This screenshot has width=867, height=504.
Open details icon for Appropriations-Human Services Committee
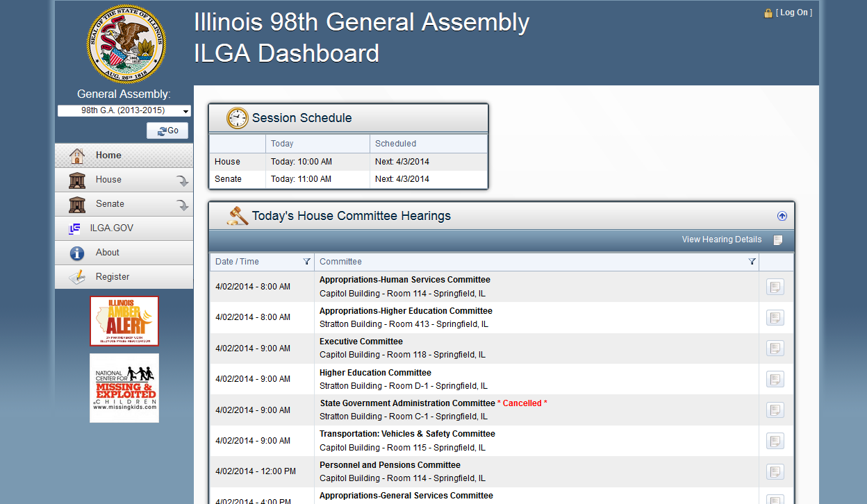point(775,287)
